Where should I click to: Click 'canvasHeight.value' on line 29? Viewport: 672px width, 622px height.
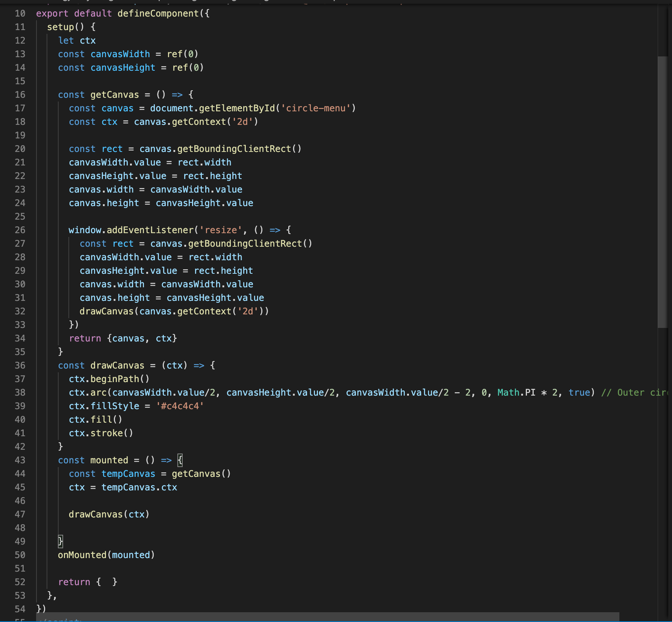point(128,271)
